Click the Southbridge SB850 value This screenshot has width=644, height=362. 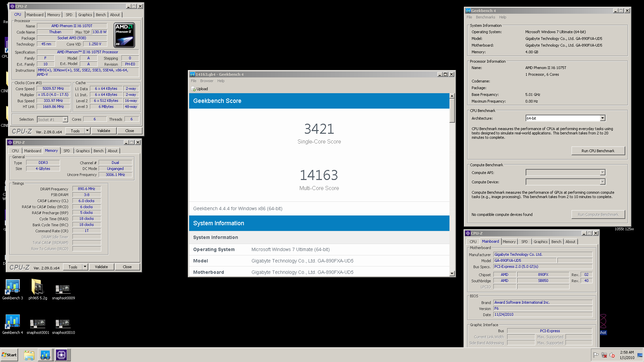(x=543, y=281)
